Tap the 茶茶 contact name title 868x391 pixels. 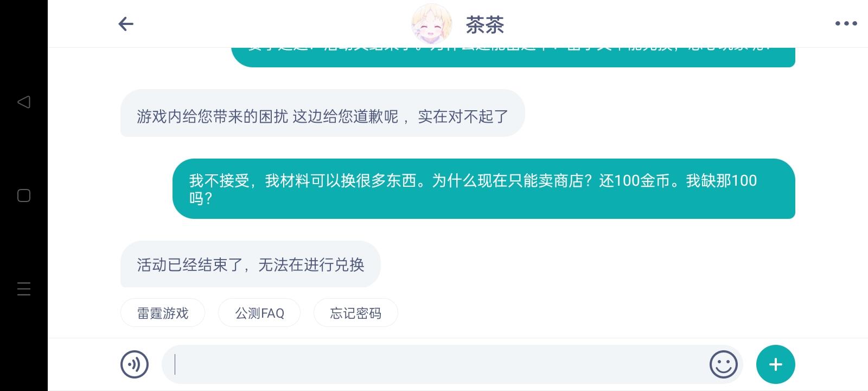(x=485, y=24)
